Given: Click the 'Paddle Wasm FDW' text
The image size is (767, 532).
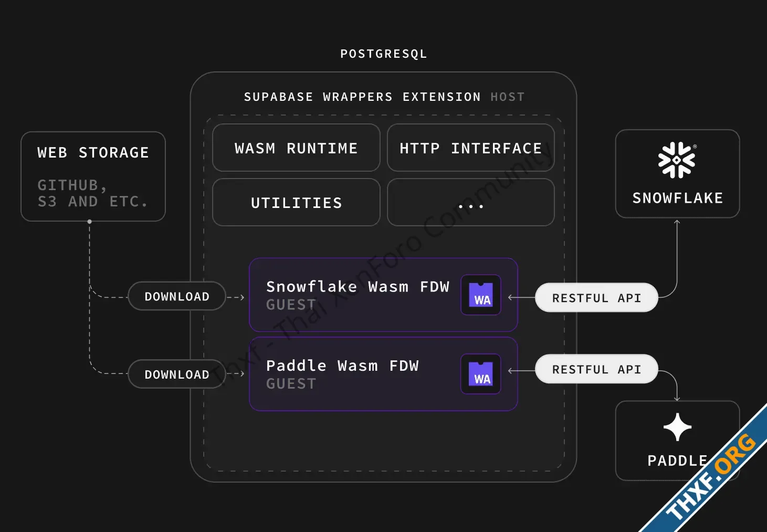Looking at the screenshot, I should tap(342, 366).
